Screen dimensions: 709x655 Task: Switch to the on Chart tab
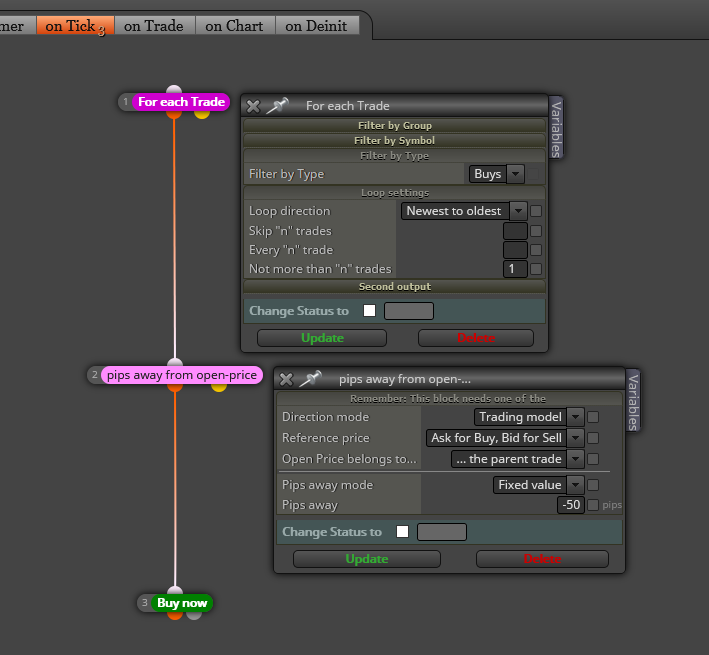235,26
